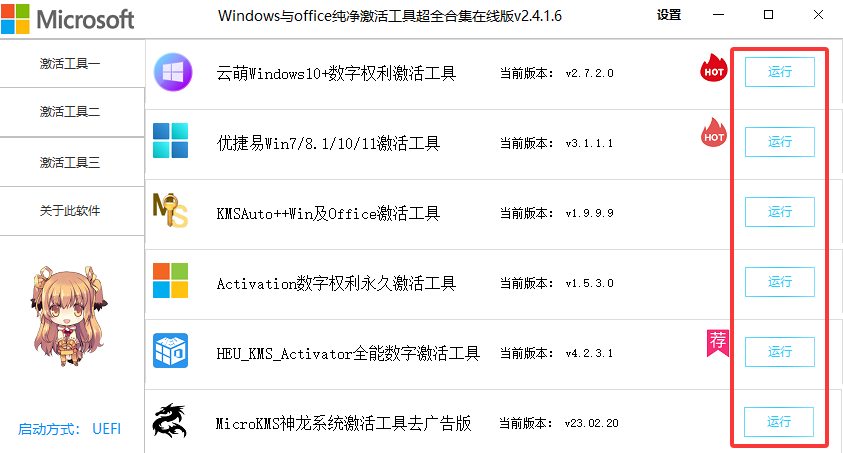Switch to the 激活工具二 tab
The width and height of the screenshot is (843, 453).
[70, 112]
